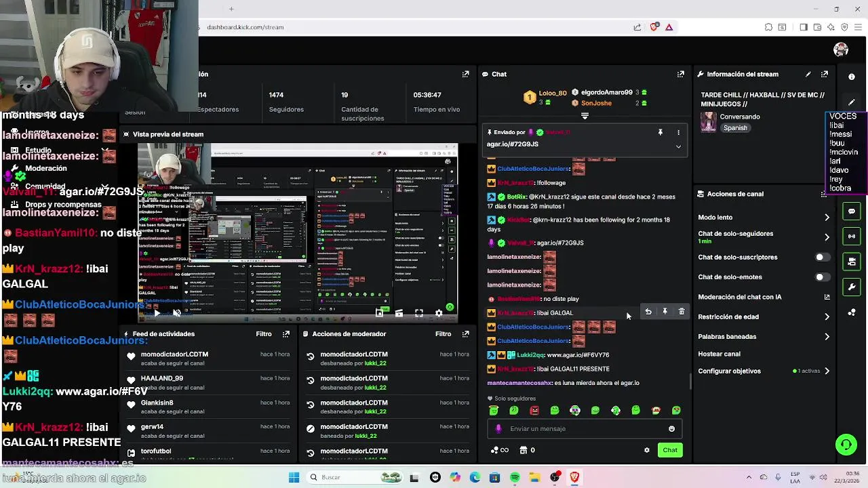Open the channel shop icon
This screenshot has width=868, height=488.
(523, 450)
